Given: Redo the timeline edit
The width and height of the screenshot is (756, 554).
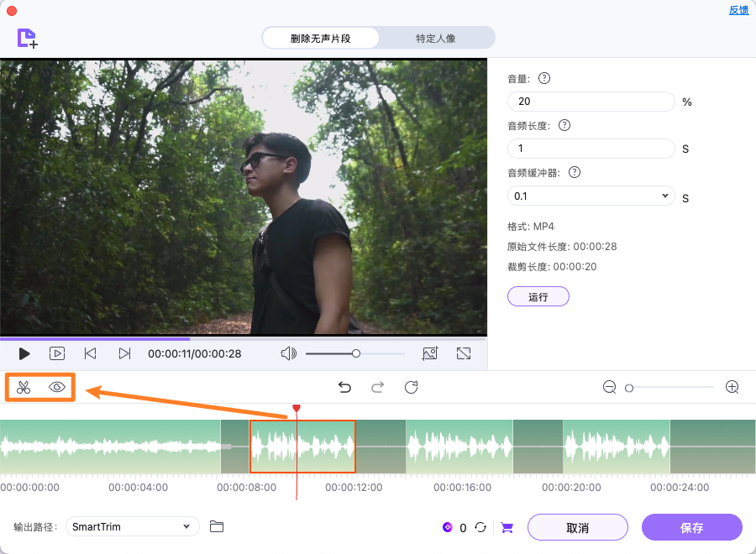Looking at the screenshot, I should click(x=377, y=387).
